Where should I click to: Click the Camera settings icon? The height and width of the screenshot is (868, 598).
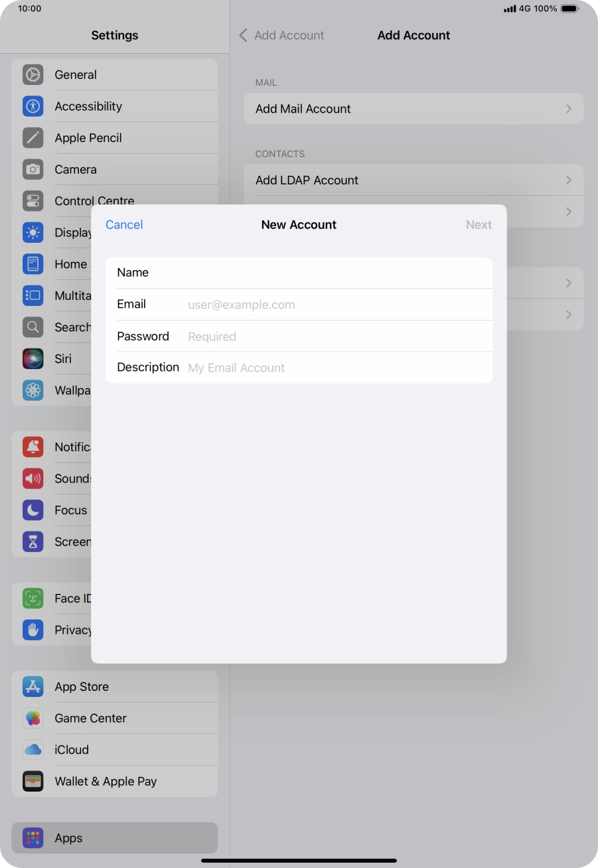pos(33,169)
